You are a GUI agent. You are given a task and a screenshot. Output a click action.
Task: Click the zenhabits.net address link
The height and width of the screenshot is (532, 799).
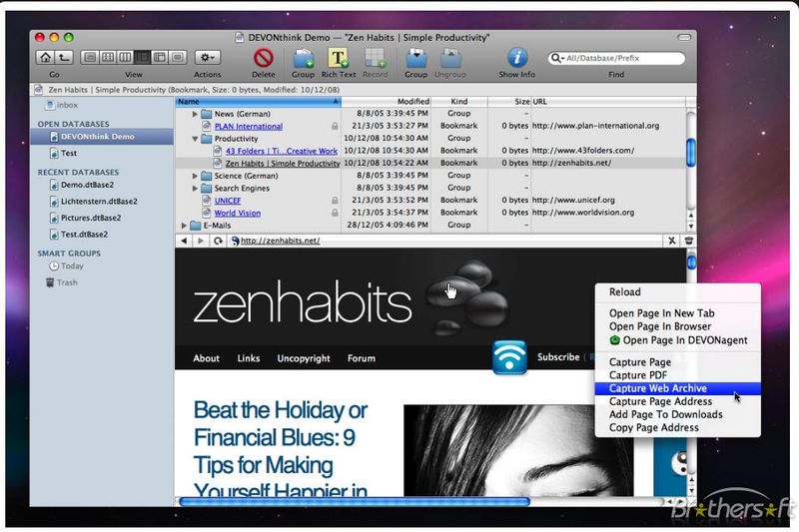280,241
